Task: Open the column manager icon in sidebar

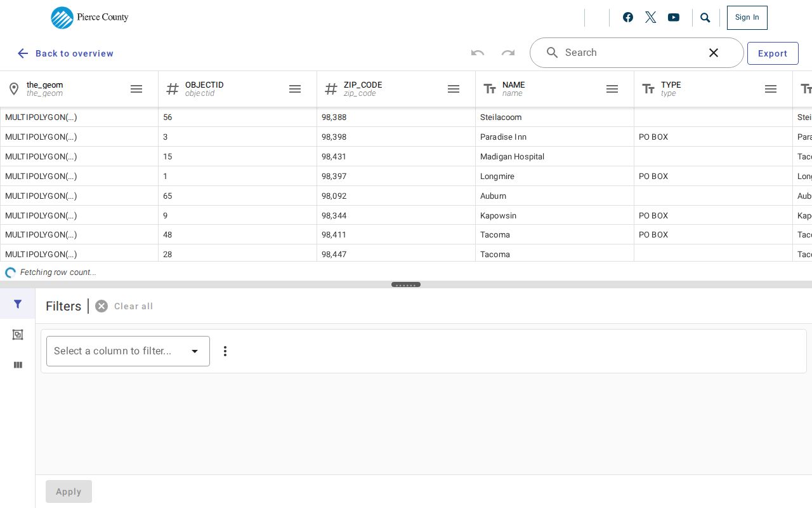Action: [18, 365]
